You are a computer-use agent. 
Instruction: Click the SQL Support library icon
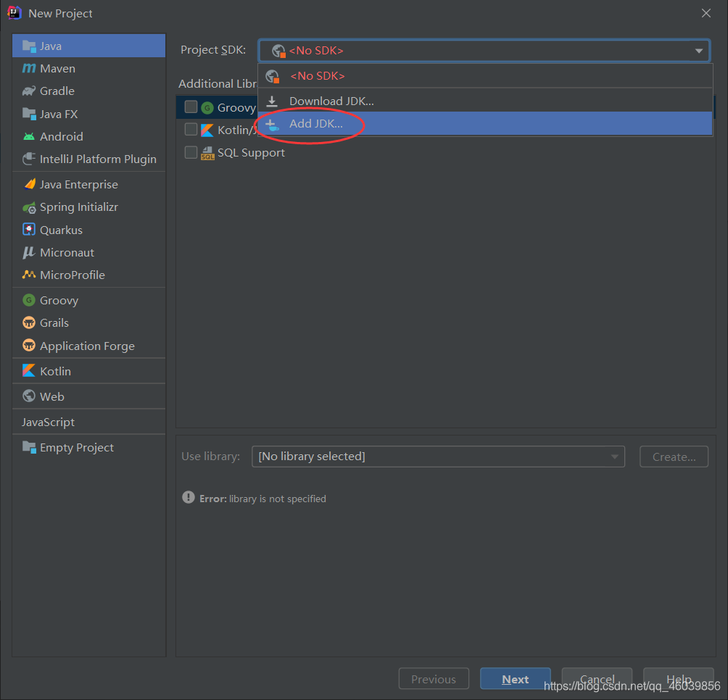(x=207, y=153)
